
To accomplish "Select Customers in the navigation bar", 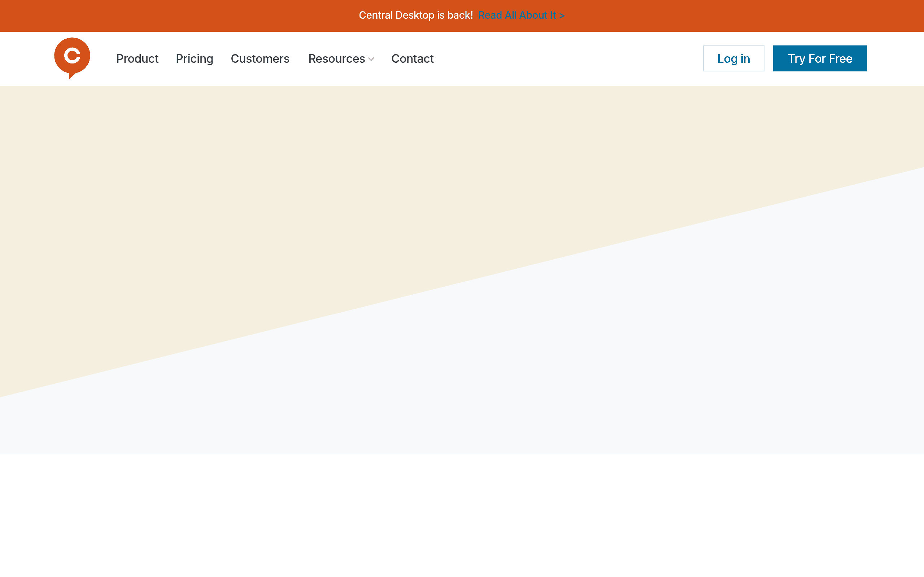I will coord(260,58).
